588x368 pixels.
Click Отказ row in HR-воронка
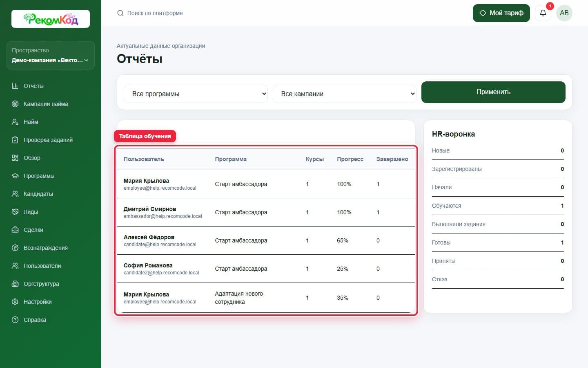point(498,279)
